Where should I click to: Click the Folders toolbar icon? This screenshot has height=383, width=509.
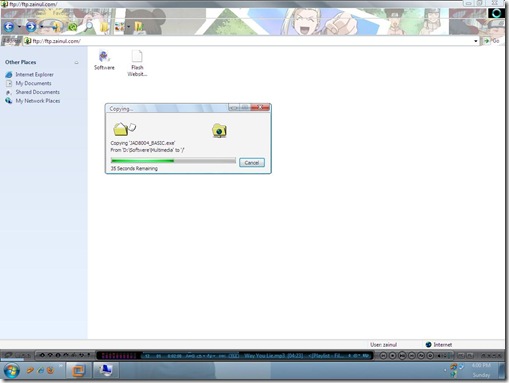point(104,27)
